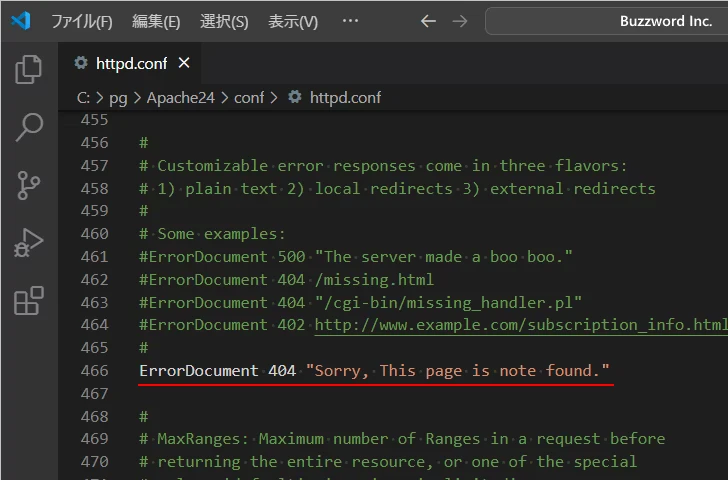Click the ErrorDocument directive on line 466
The height and width of the screenshot is (480, 728).
tap(199, 370)
